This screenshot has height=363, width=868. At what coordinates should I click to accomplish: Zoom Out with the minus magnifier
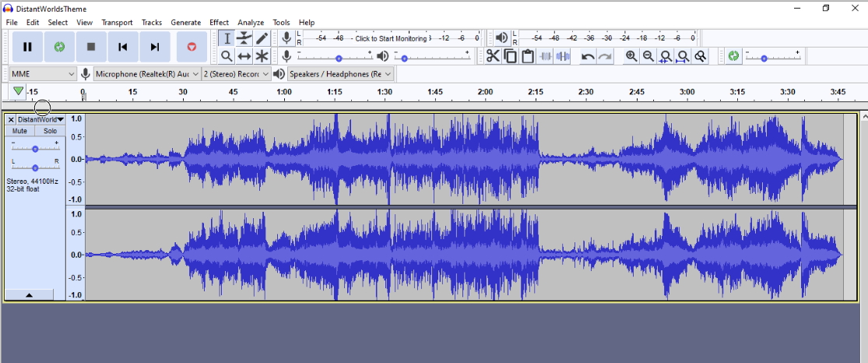point(648,56)
